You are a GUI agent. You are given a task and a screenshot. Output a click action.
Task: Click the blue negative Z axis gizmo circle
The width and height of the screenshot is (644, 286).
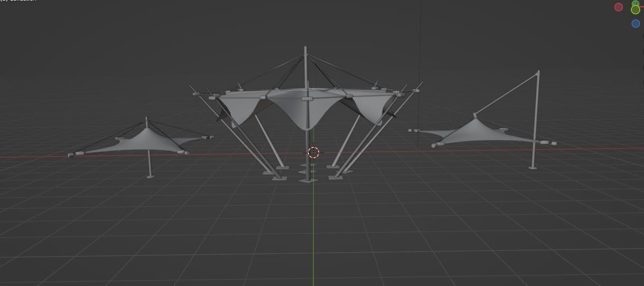coord(636,23)
